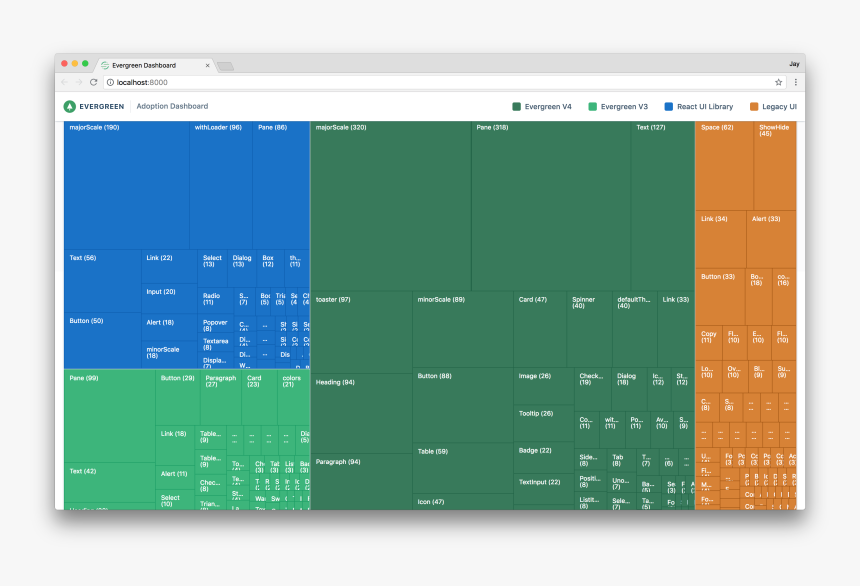Click the Adoption Dashboard title link
Image resolution: width=860 pixels, height=586 pixels.
click(x=172, y=106)
